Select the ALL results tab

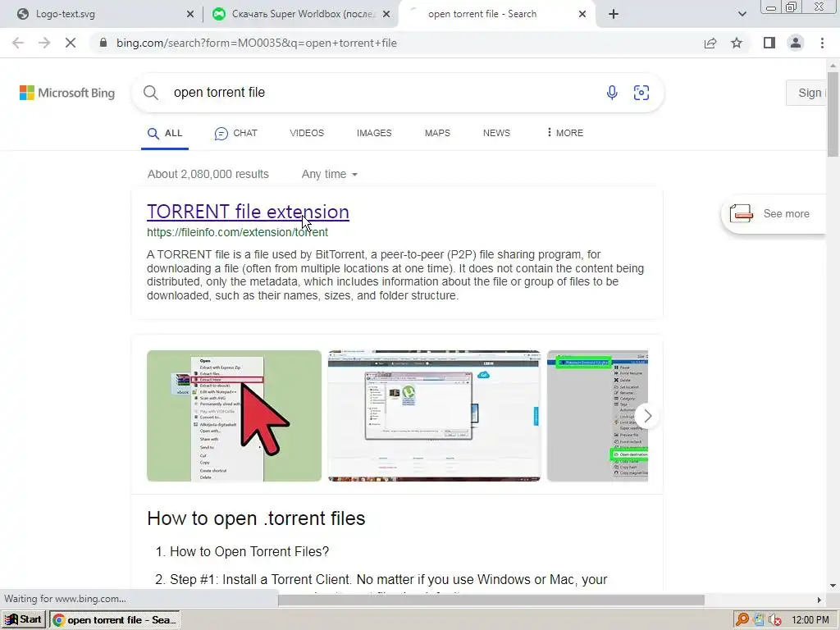(165, 133)
